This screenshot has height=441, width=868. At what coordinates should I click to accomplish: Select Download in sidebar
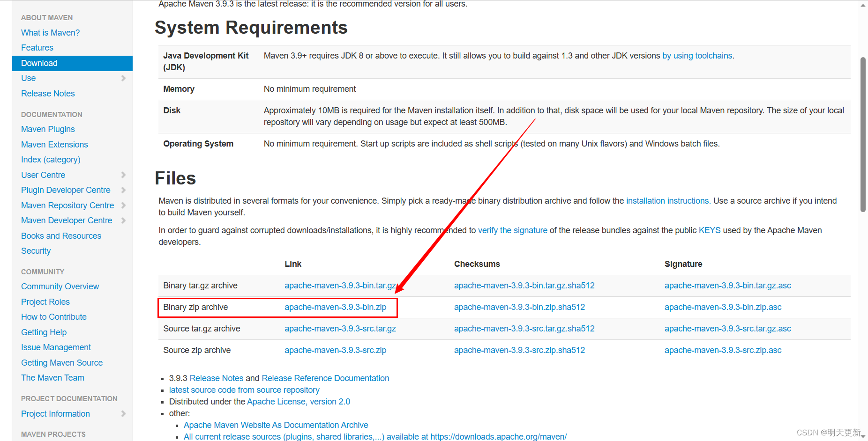72,63
